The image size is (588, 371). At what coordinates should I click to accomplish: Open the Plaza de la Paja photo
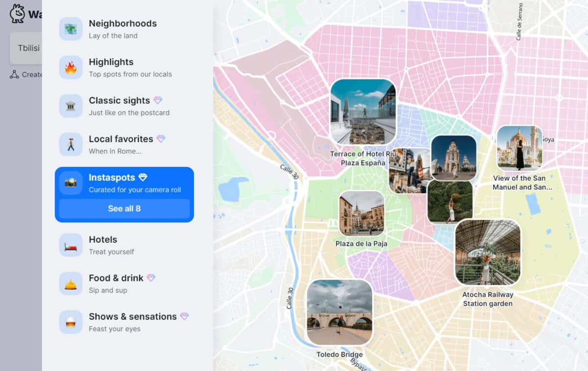pos(361,212)
